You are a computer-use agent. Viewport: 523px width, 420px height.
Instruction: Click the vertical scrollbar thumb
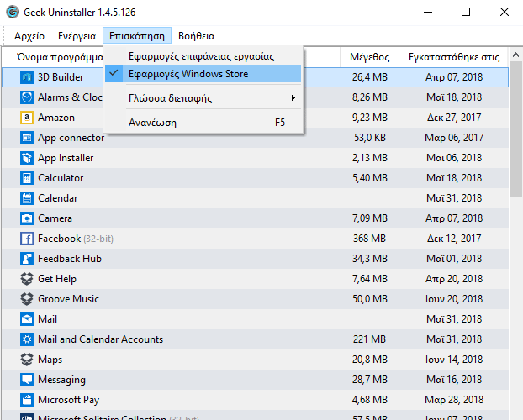515,130
